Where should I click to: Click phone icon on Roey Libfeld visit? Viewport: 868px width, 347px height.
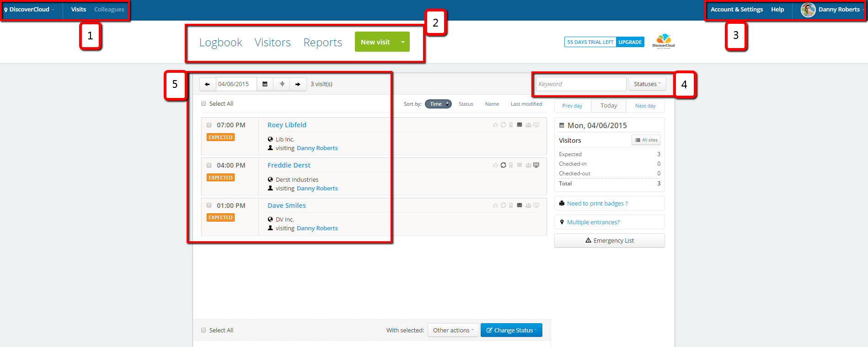[x=511, y=125]
